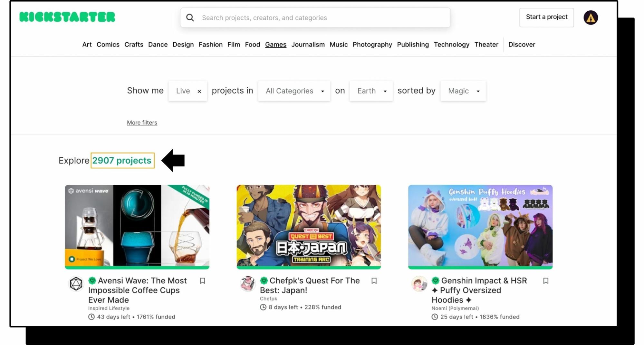Bookmark the Avensi Wave project
The image size is (644, 345).
click(x=202, y=281)
